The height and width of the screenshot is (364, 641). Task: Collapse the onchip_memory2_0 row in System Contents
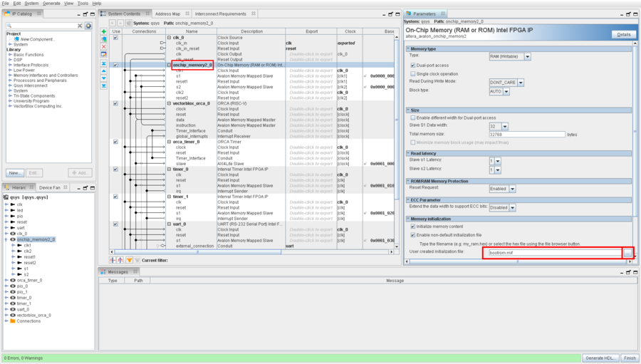170,65
